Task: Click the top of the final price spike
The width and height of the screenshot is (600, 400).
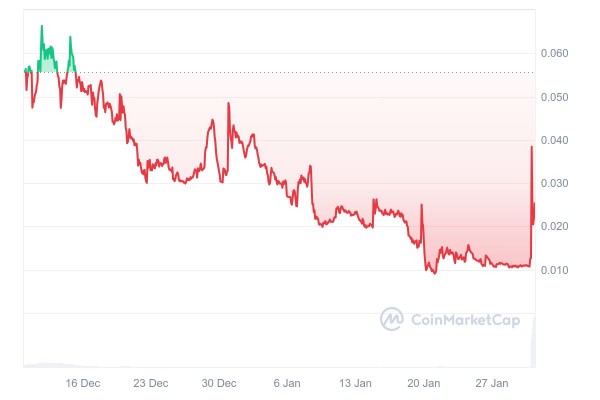Action: (x=531, y=147)
